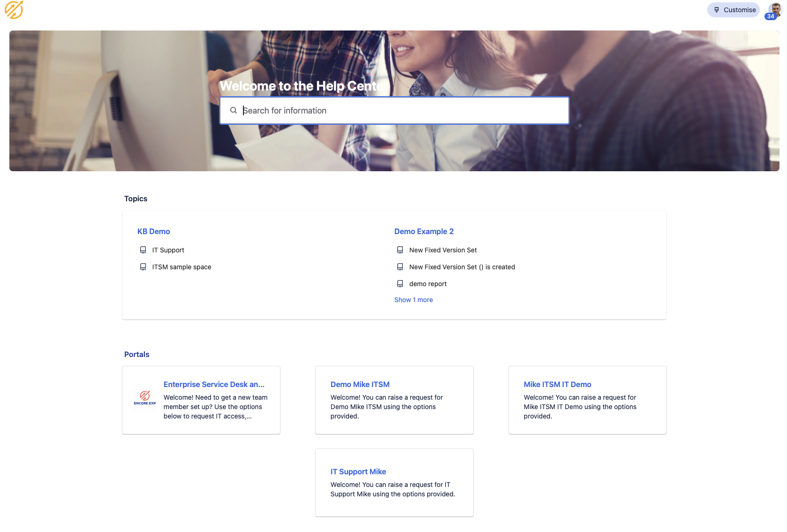
Task: Expand list with Show 1 more
Action: pyautogui.click(x=413, y=300)
